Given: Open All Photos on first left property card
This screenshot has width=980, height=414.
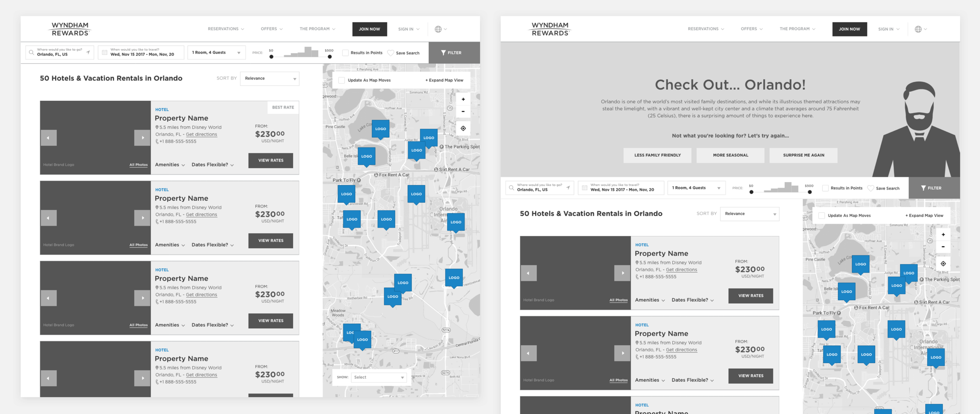Looking at the screenshot, I should [139, 165].
